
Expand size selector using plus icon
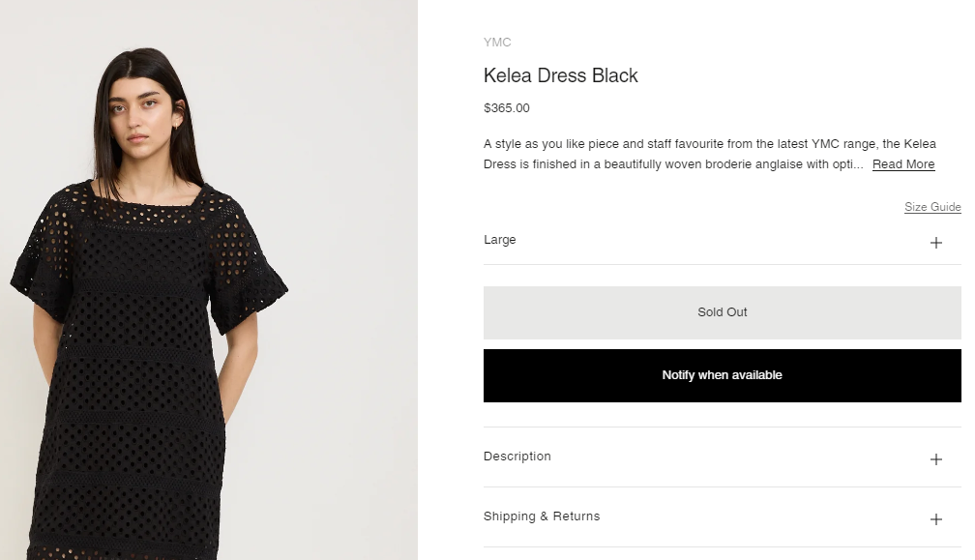pyautogui.click(x=935, y=243)
